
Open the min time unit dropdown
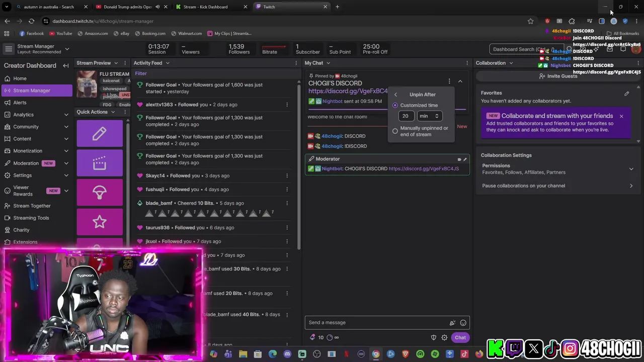click(429, 116)
